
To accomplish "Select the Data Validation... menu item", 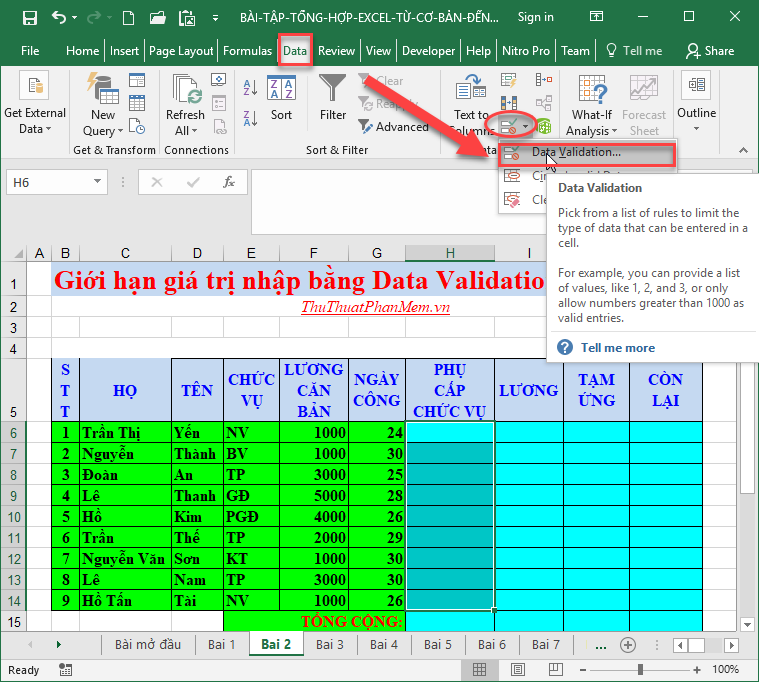I will [587, 152].
